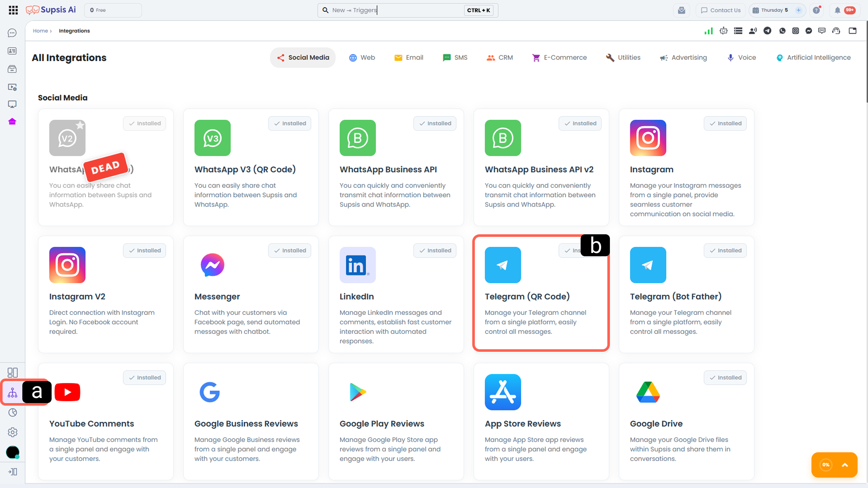Image resolution: width=868 pixels, height=488 pixels.
Task: Click the Installed badge on Google Drive card
Action: (725, 377)
